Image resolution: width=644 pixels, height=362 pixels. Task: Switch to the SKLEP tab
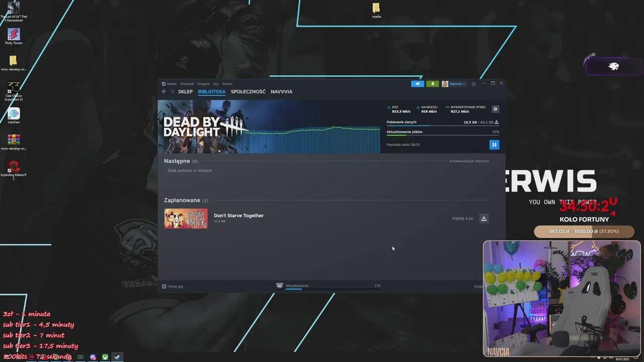[x=185, y=92]
